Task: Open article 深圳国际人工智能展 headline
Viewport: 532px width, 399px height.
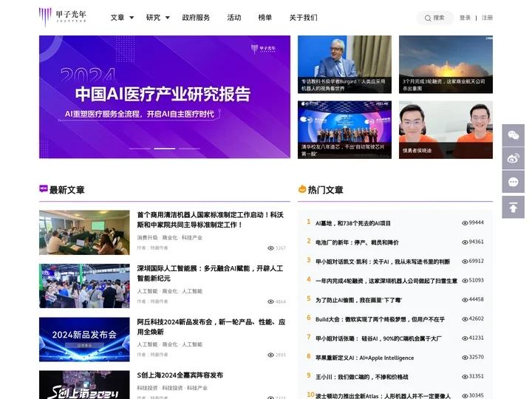Action: click(210, 273)
